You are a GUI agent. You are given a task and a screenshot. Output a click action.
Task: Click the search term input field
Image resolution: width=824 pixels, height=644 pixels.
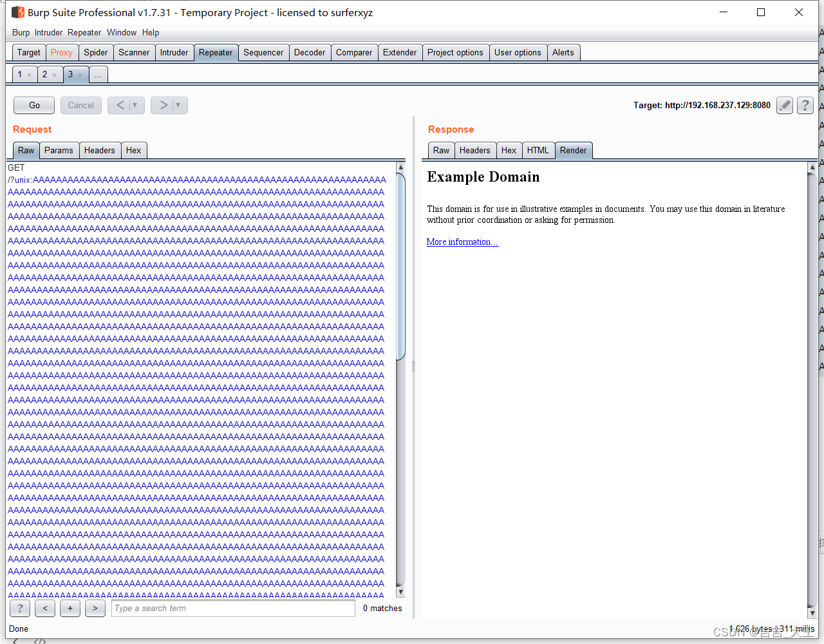pyautogui.click(x=233, y=608)
